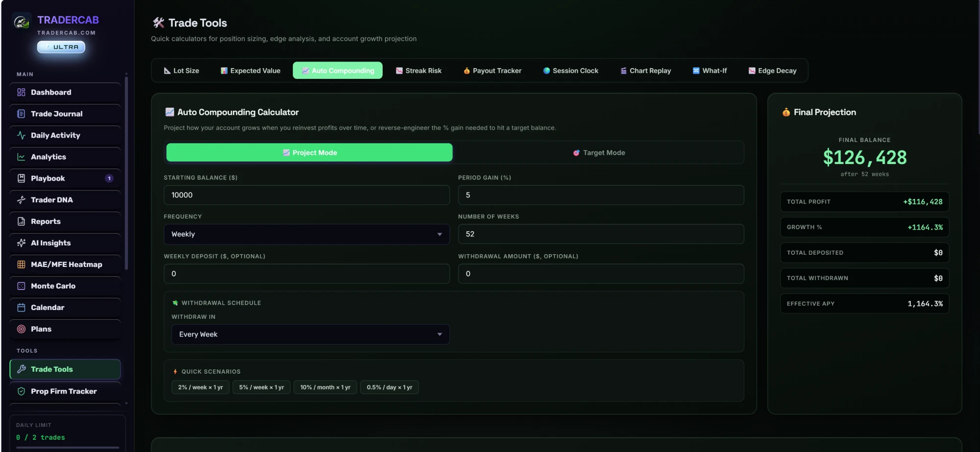Click the Starting Balance input field
Screen dimensions: 980x452
point(306,195)
